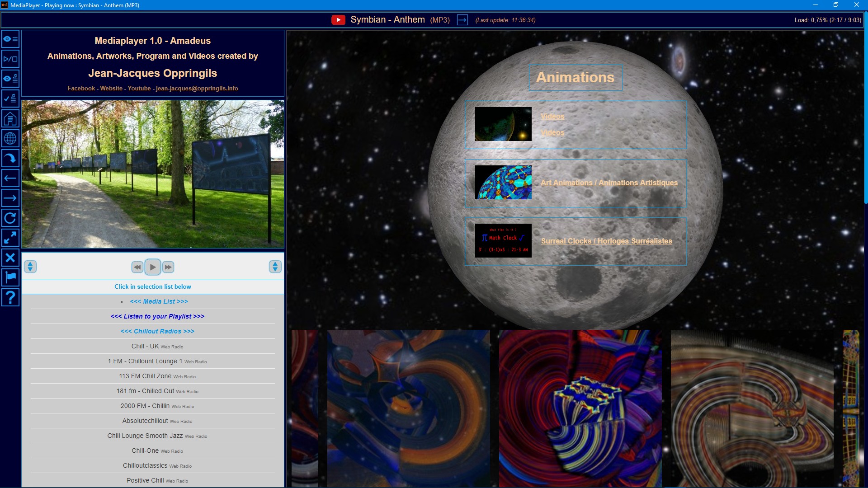Open Surreal Clocks / Horloges Surréalistes link
The width and height of the screenshot is (868, 488).
(x=606, y=241)
